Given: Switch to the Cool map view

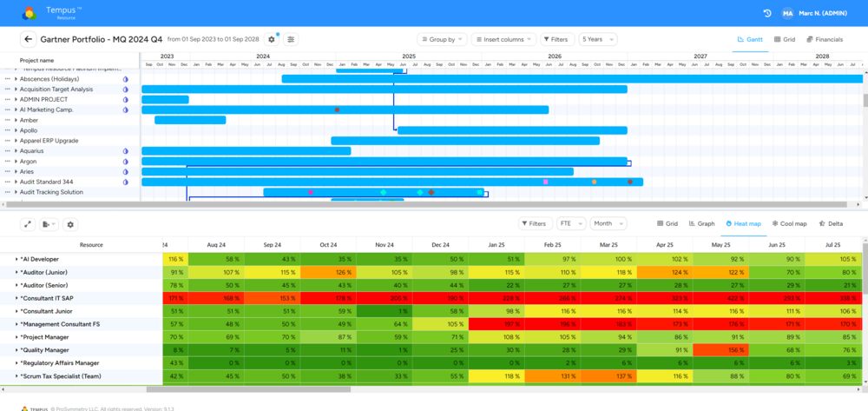Looking at the screenshot, I should pyautogui.click(x=787, y=224).
